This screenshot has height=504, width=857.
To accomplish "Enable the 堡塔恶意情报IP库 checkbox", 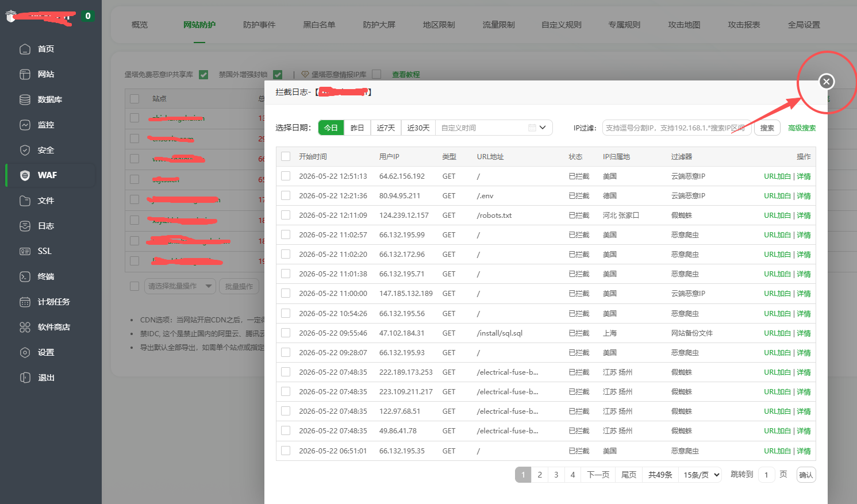I will coord(376,74).
